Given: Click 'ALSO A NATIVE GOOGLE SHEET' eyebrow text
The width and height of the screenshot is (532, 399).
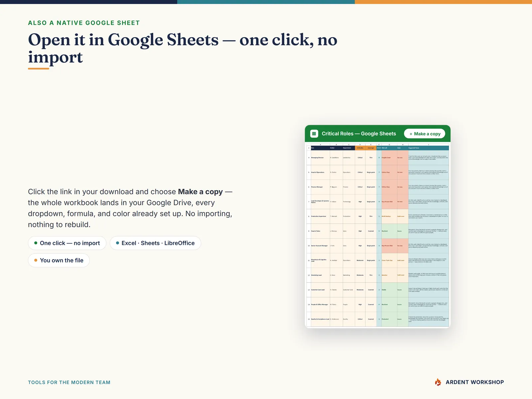Looking at the screenshot, I should (x=84, y=23).
